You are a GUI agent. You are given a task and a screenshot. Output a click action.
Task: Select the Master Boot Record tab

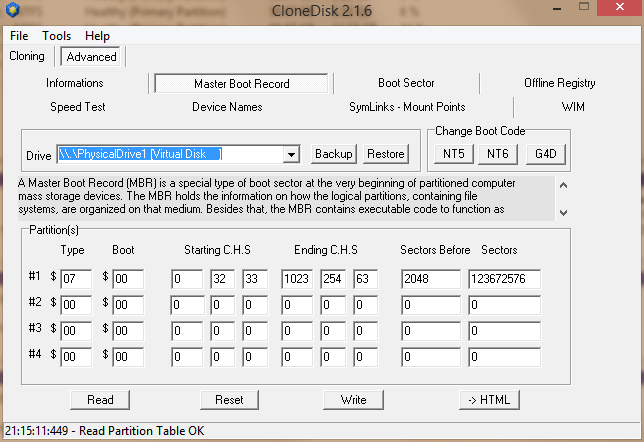tap(242, 84)
